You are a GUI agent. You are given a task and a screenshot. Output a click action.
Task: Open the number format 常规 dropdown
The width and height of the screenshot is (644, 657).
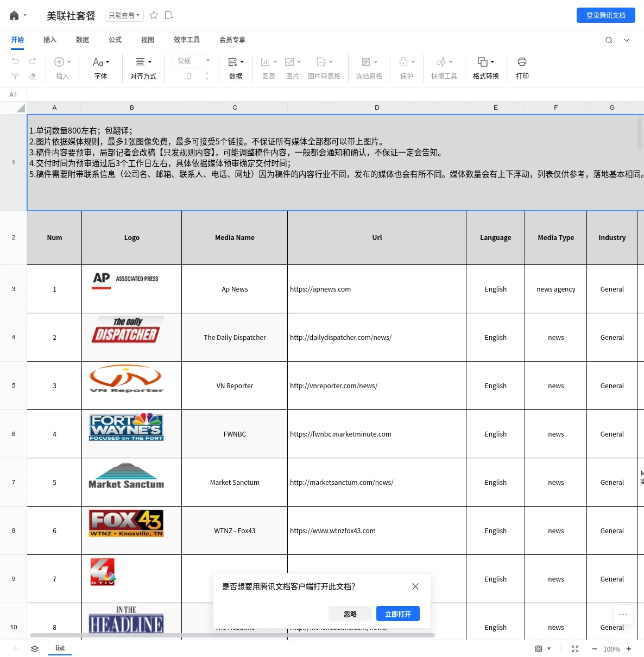click(x=193, y=61)
